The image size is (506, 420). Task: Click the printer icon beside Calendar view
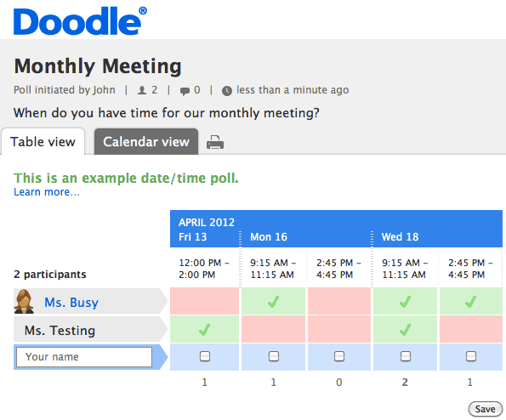tap(215, 142)
